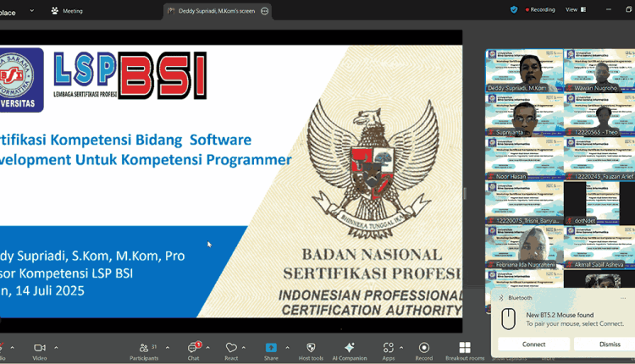Expand the audio options chevron
The height and width of the screenshot is (364, 635).
12,347
